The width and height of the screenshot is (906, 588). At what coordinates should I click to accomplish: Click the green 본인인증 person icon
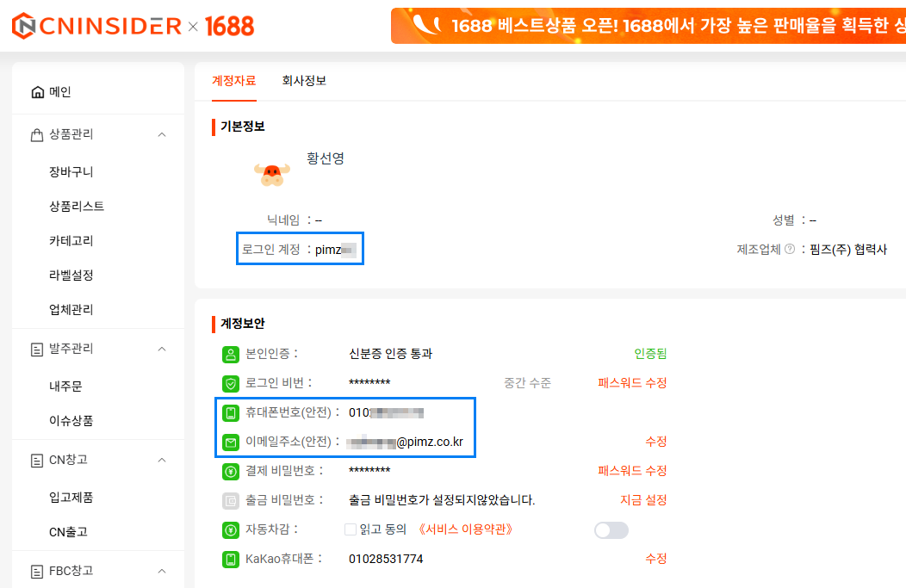coord(230,354)
